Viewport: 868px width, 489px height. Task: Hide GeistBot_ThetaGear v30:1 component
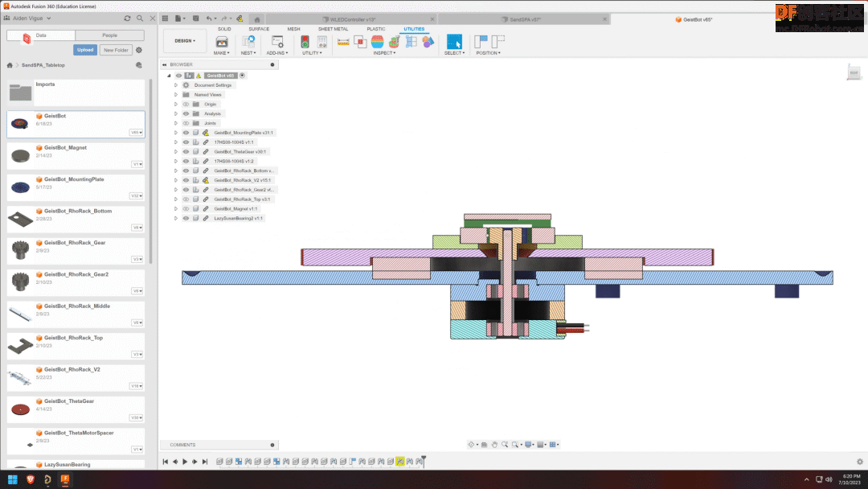[186, 152]
